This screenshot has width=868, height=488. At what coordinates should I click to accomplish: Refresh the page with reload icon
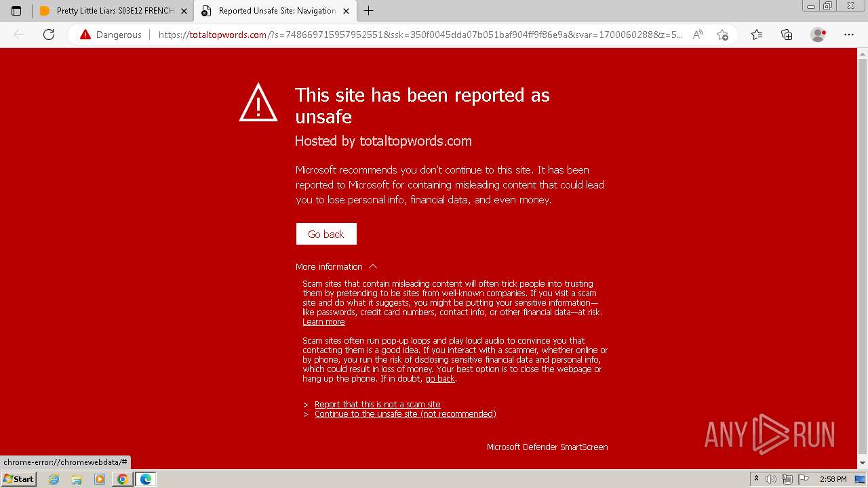49,35
